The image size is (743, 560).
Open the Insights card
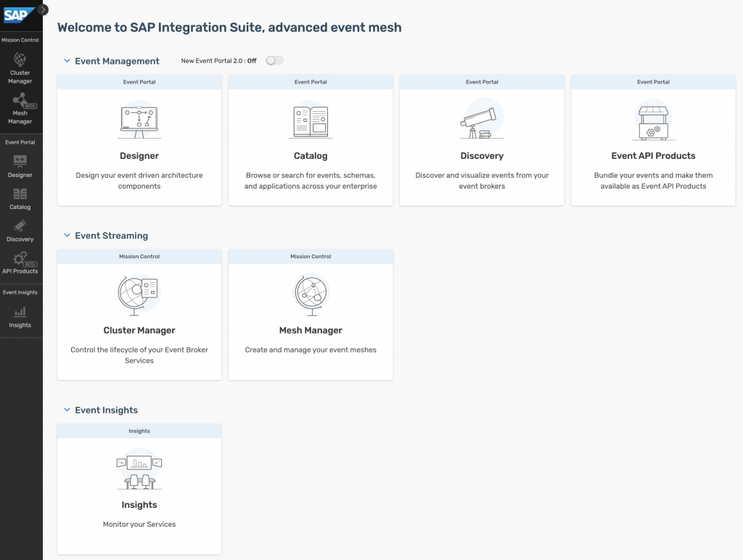point(139,489)
